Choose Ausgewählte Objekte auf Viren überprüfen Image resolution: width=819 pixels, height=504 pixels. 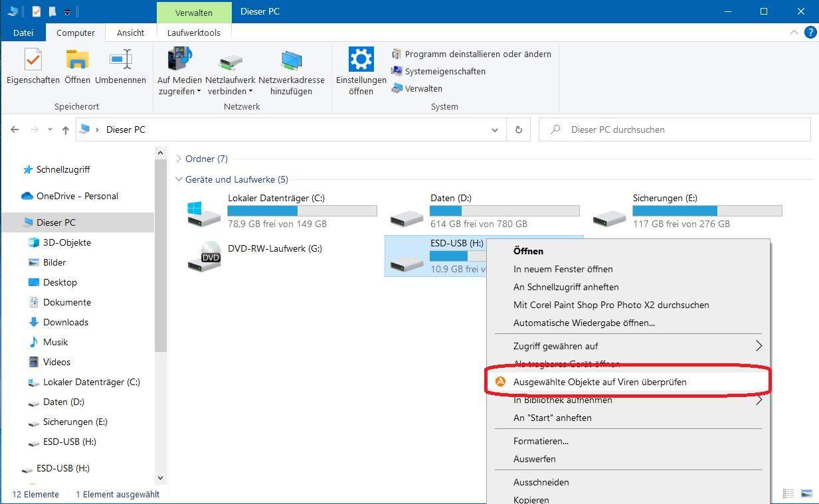[628, 382]
